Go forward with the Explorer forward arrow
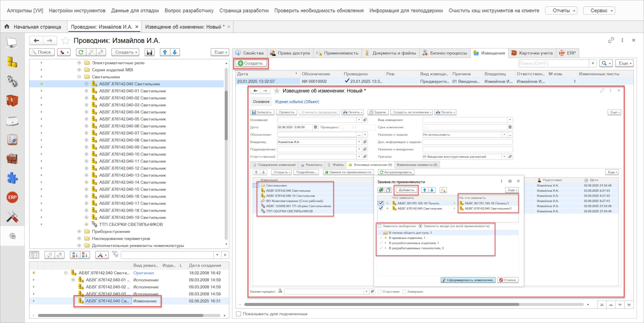644x323 pixels. 50,41
